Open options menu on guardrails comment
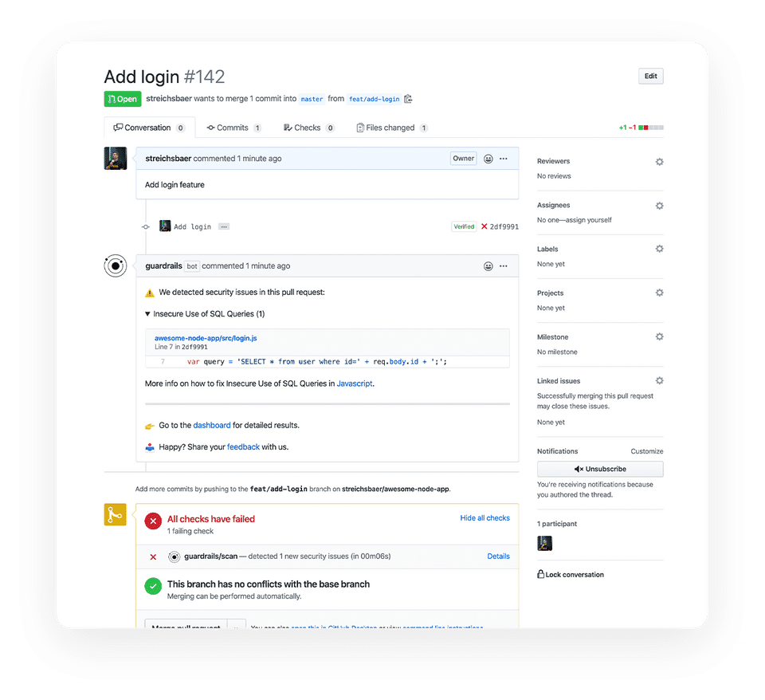The height and width of the screenshot is (700, 765). pos(504,266)
